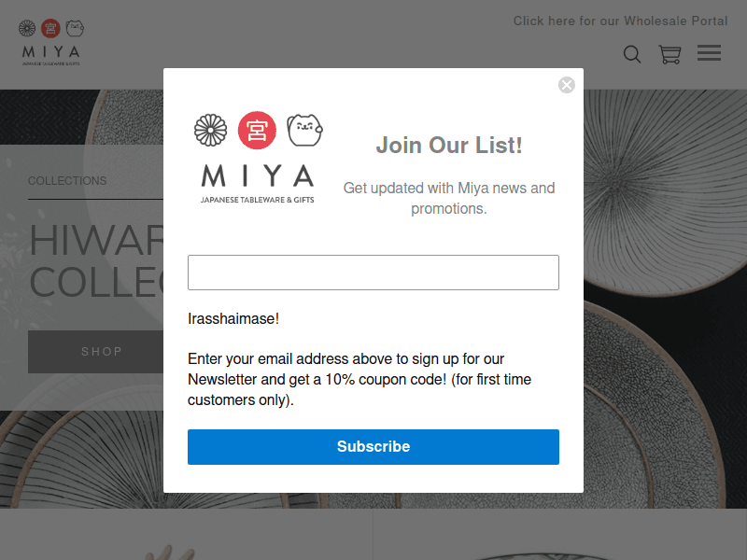Click the SHOP button on the hero banner
The image size is (747, 560).
point(102,352)
